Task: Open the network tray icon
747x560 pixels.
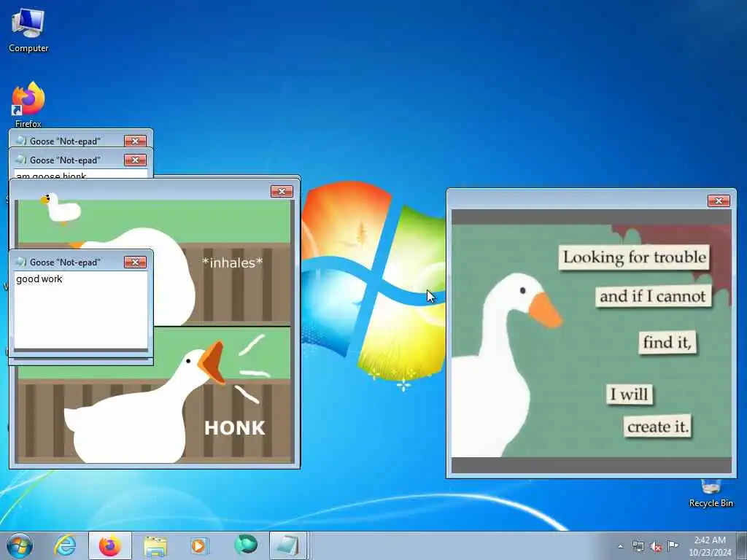Action: [x=638, y=546]
